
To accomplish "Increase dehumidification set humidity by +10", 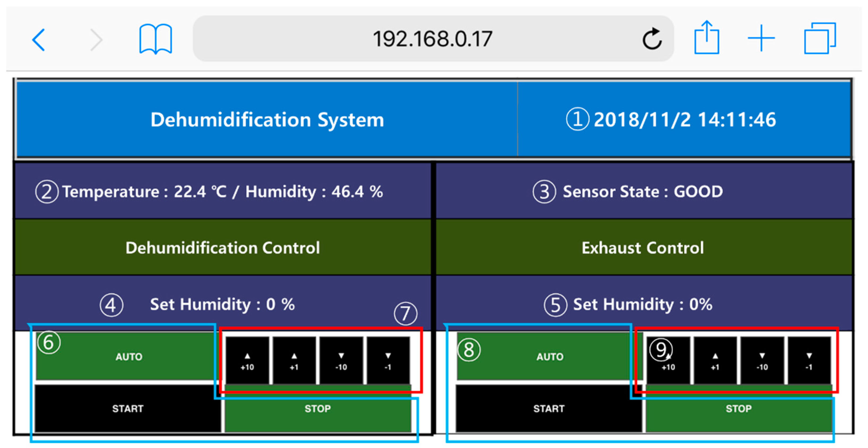I will point(247,360).
